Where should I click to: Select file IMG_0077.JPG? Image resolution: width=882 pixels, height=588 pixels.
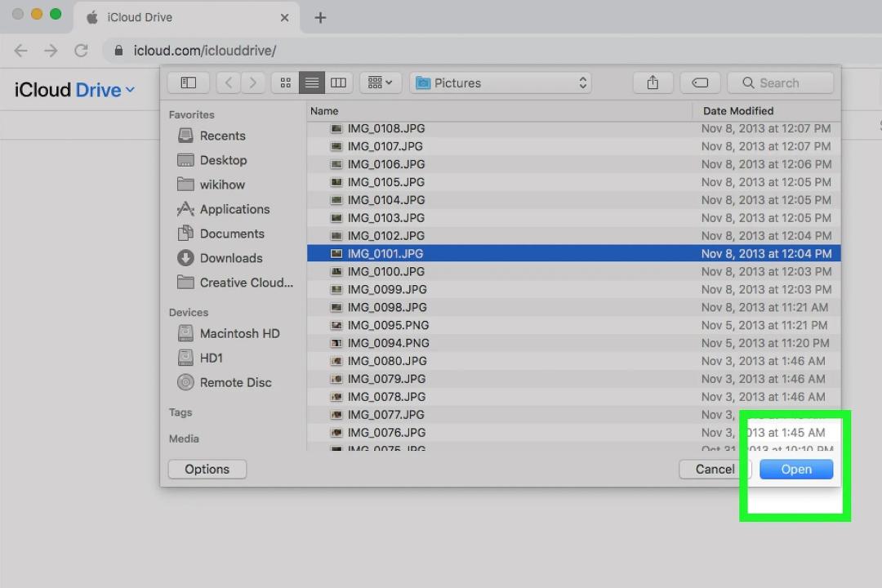pyautogui.click(x=574, y=415)
